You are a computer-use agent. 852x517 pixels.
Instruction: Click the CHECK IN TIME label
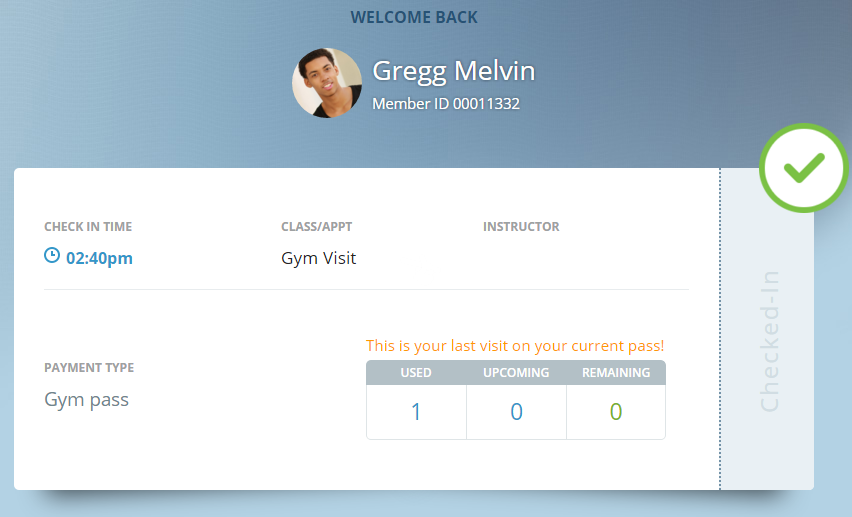(x=88, y=227)
